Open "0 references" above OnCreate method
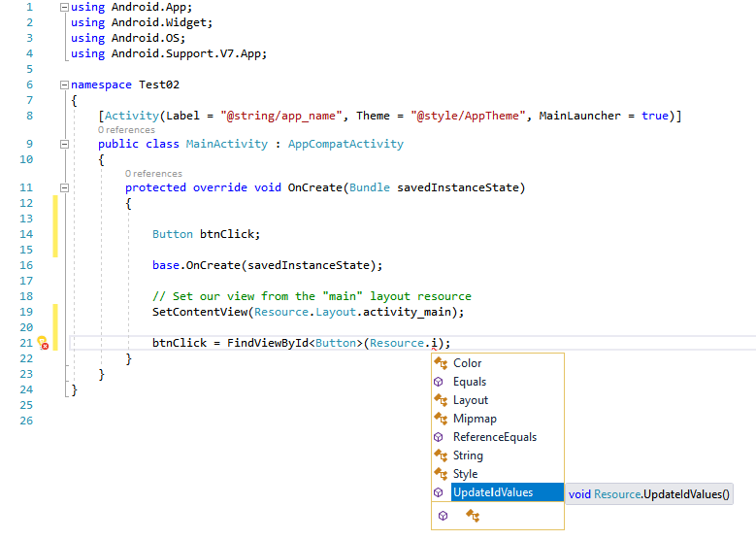Image resolution: width=756 pixels, height=540 pixels. click(153, 174)
